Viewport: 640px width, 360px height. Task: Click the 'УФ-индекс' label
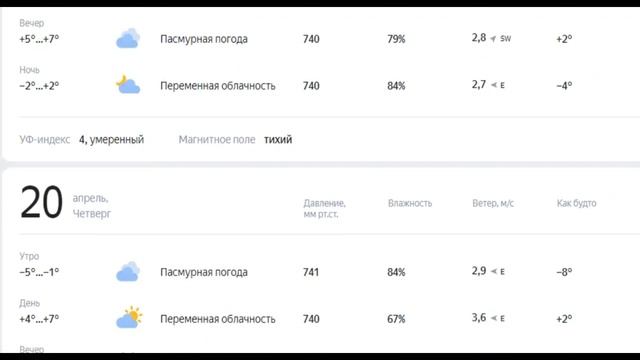pyautogui.click(x=45, y=140)
